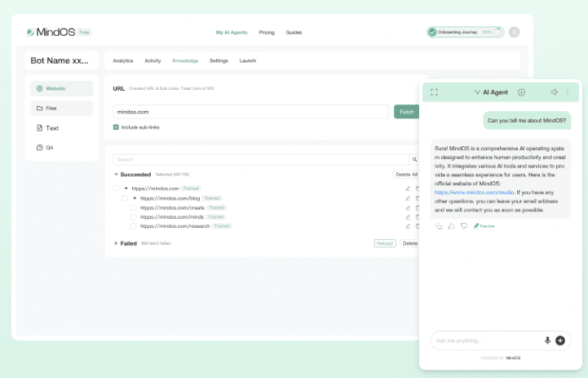Collapse the Succeeded section
588x378 pixels.
(116, 175)
